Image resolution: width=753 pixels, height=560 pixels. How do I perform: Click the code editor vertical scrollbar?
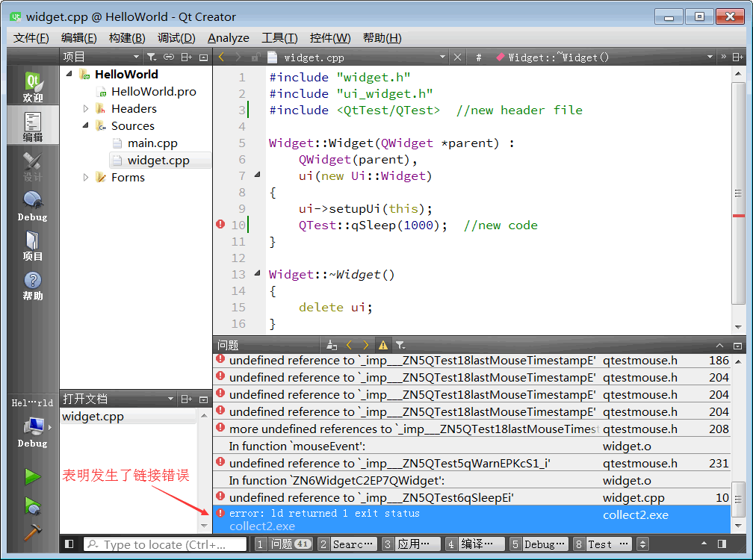[738, 193]
